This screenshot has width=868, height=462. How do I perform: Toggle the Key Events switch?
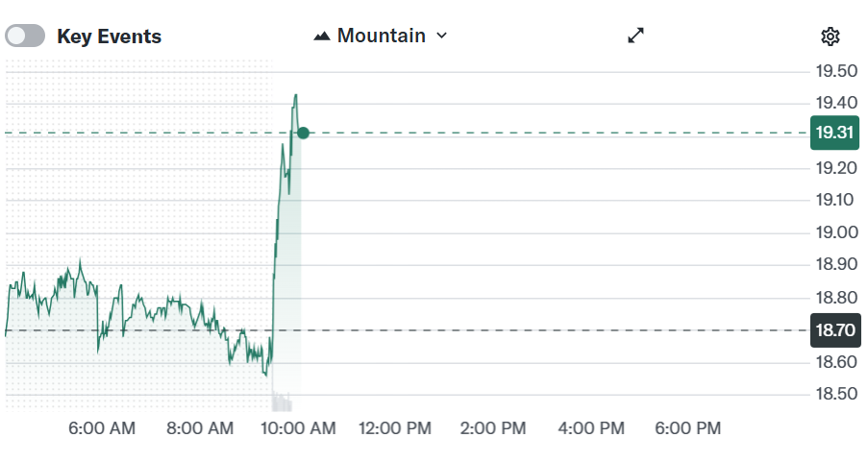(x=25, y=36)
